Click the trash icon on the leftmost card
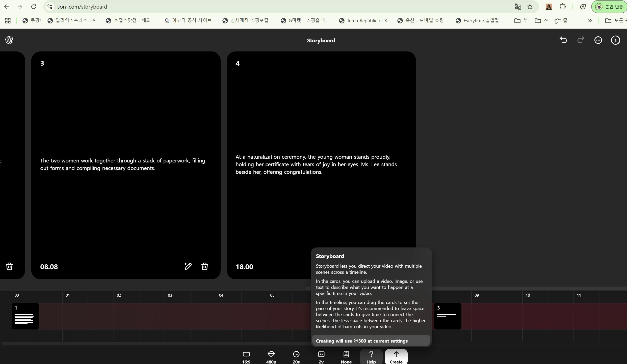 [9, 266]
